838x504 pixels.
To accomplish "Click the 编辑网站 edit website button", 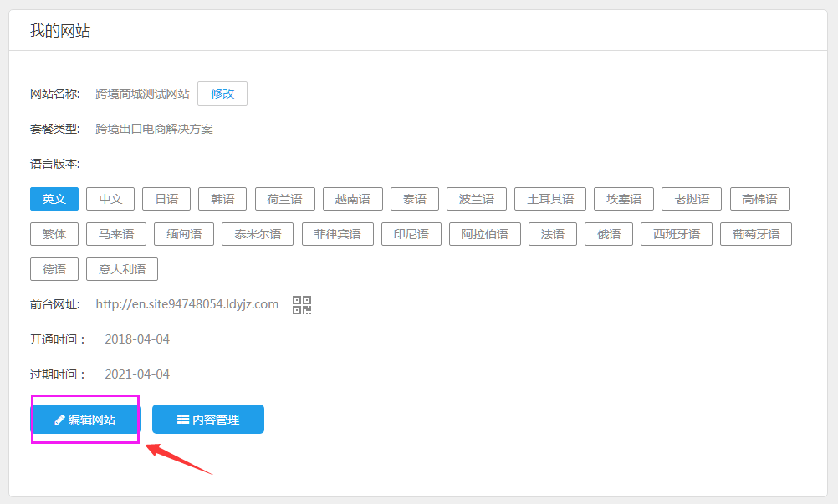I will click(x=84, y=420).
